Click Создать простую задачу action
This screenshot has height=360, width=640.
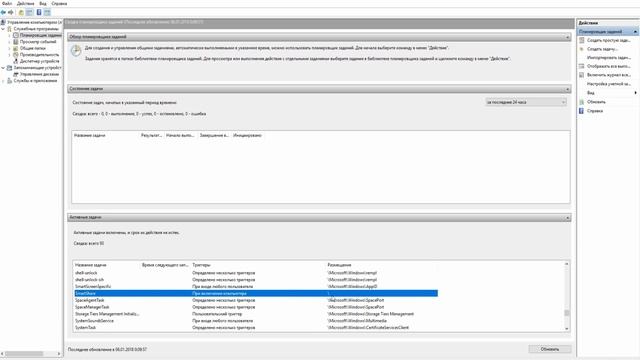(609, 40)
